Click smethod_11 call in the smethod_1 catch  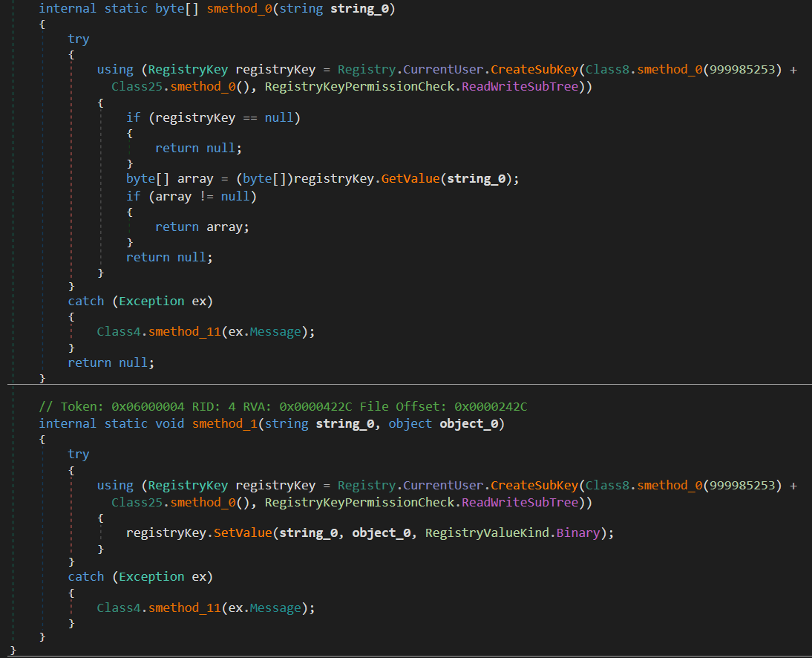(184, 607)
